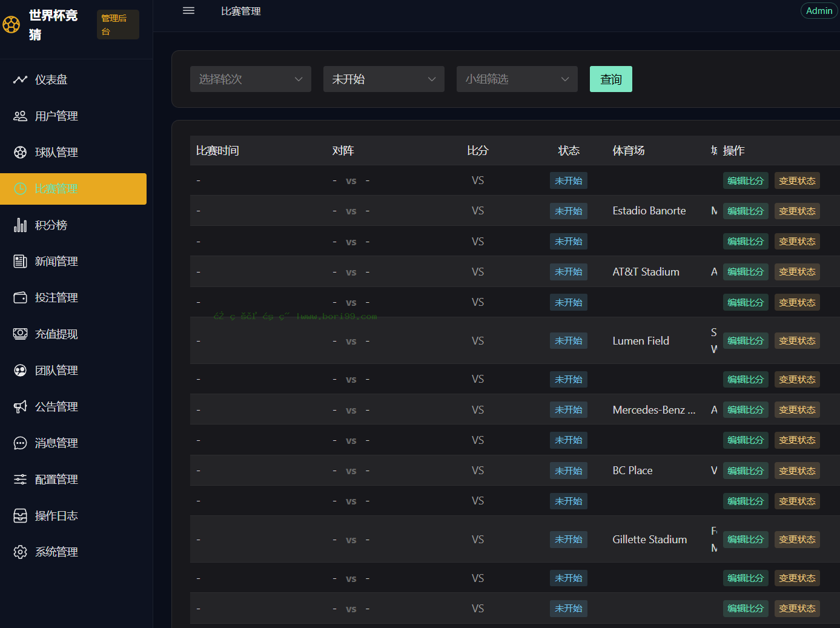The width and height of the screenshot is (840, 628).
Task: Click the soccer ball logo icon
Action: coord(11,24)
